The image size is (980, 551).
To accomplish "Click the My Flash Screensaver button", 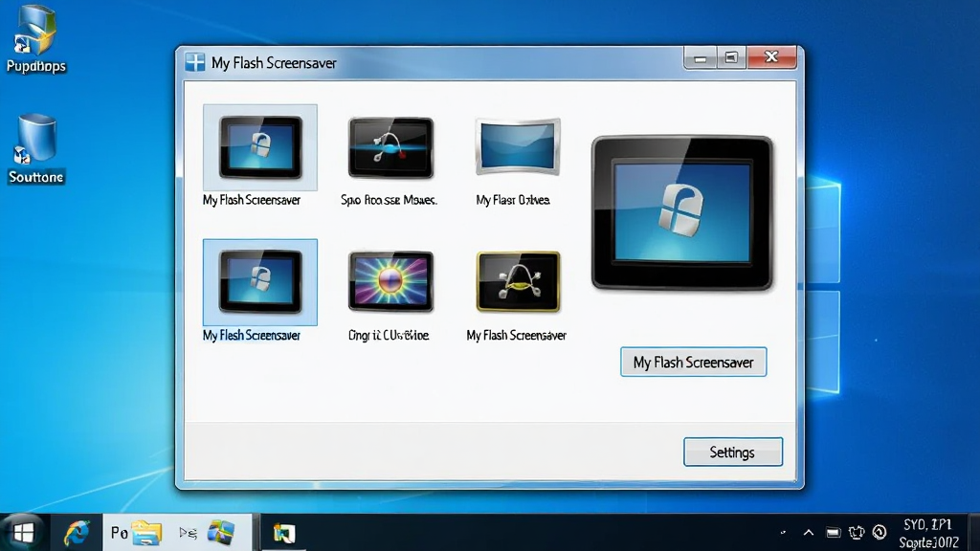I will tap(693, 363).
